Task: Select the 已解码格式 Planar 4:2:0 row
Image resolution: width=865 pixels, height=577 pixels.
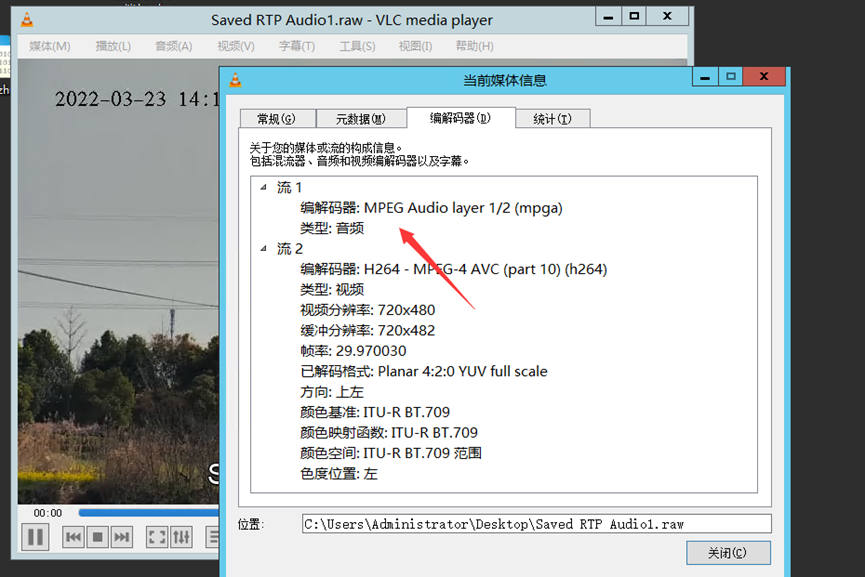Action: pyautogui.click(x=424, y=371)
